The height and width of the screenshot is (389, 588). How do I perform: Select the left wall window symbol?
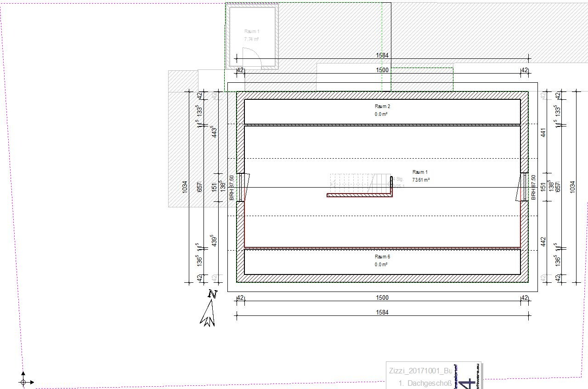pyautogui.click(x=240, y=187)
